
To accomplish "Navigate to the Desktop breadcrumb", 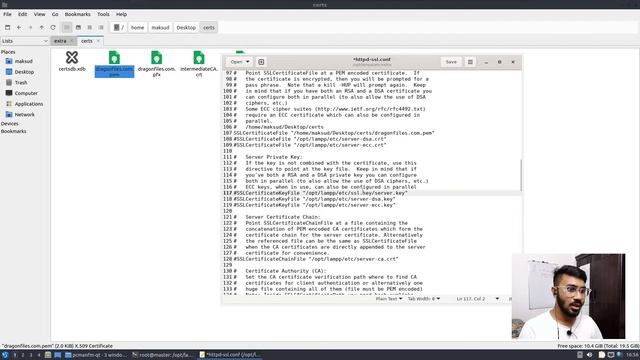I will click(x=186, y=27).
